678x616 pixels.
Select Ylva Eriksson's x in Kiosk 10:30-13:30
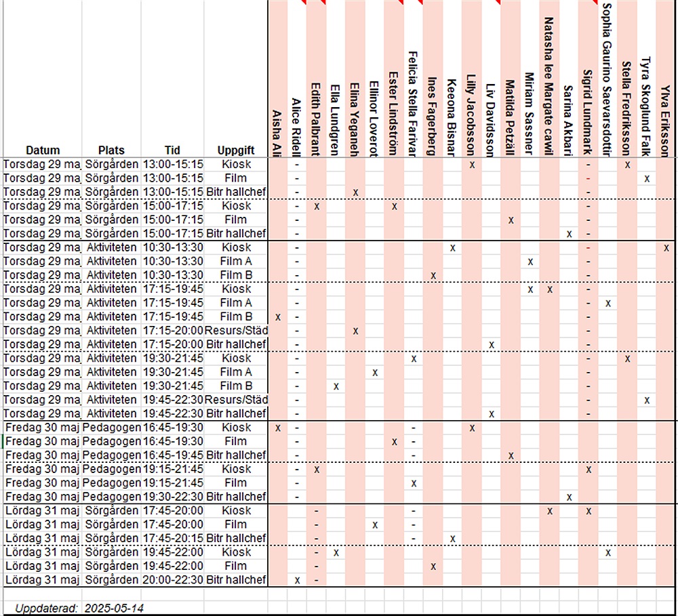pyautogui.click(x=666, y=248)
